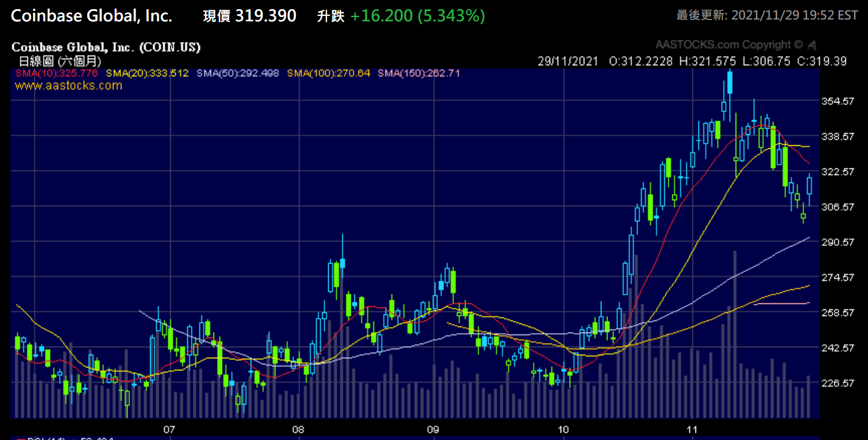Click the 11 month label on time axis
Screen dimensions: 868x440
pyautogui.click(x=692, y=430)
